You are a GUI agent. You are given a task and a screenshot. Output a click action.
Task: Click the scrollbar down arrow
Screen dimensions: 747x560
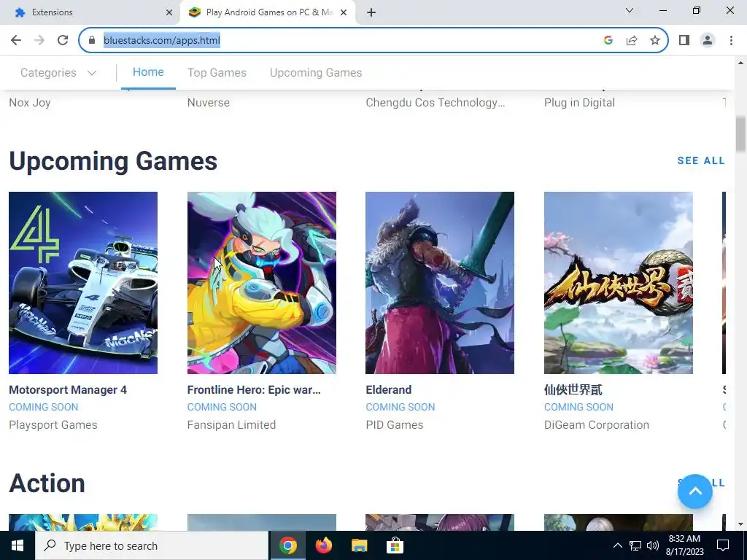point(740,524)
